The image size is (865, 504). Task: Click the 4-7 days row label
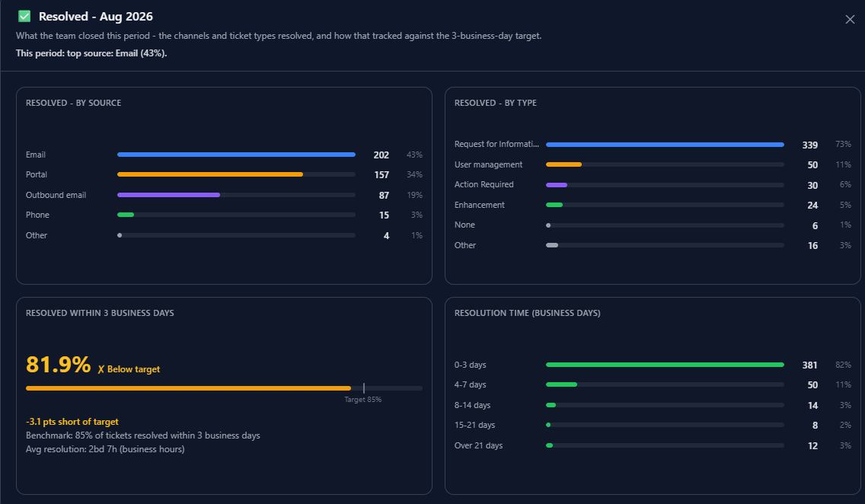pyautogui.click(x=470, y=385)
